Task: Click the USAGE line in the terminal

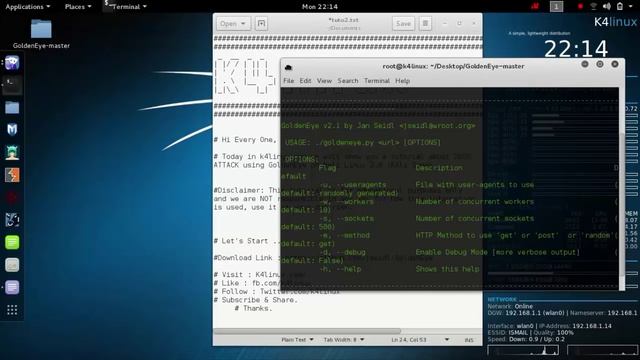Action: point(363,142)
